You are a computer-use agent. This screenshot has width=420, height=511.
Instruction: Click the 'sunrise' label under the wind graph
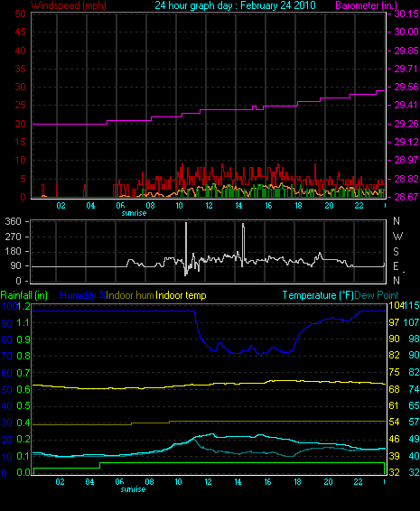(x=134, y=213)
